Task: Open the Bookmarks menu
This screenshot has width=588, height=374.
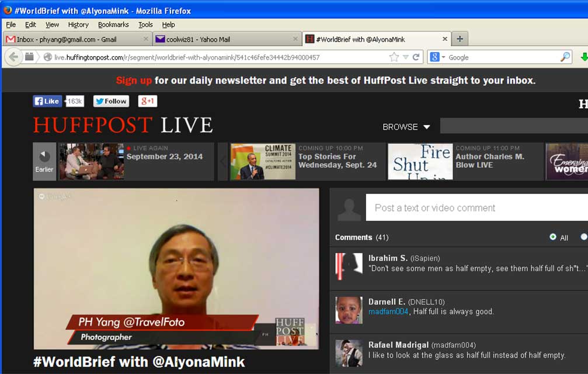Action: (x=113, y=25)
